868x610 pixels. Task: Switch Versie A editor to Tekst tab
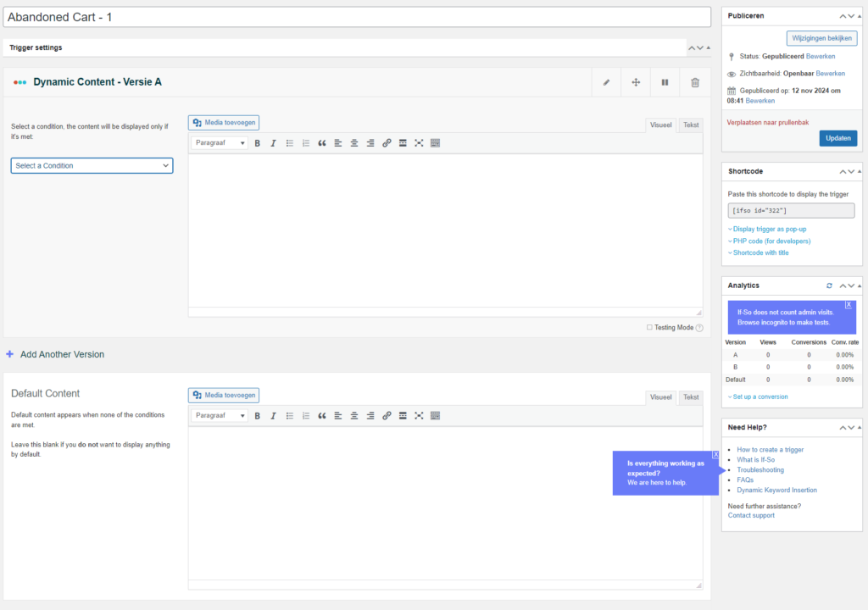[x=691, y=125]
